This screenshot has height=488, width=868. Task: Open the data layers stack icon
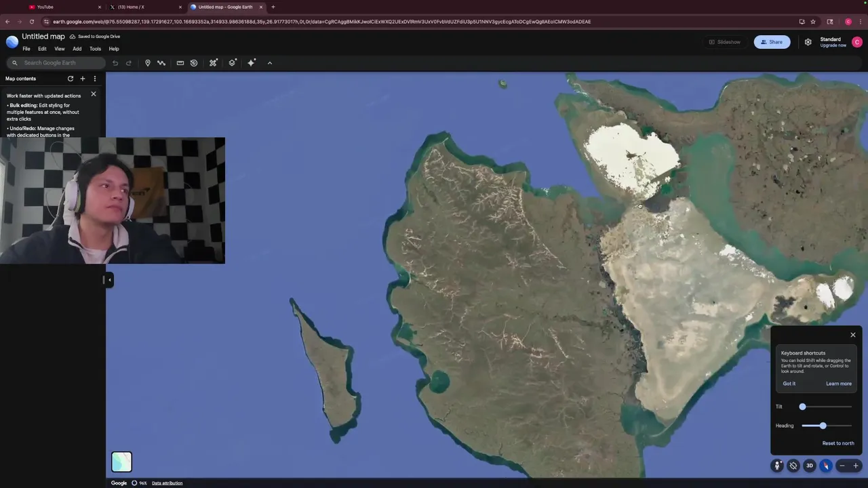coord(233,63)
